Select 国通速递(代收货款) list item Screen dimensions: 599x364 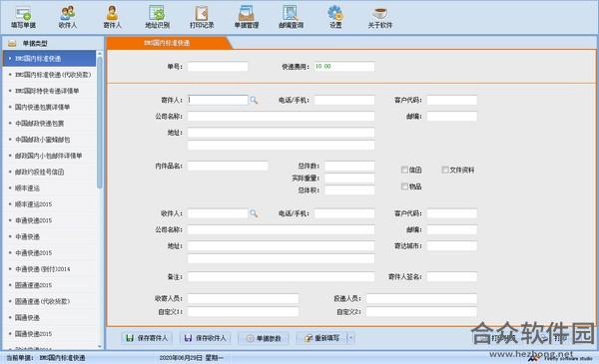coord(49,301)
